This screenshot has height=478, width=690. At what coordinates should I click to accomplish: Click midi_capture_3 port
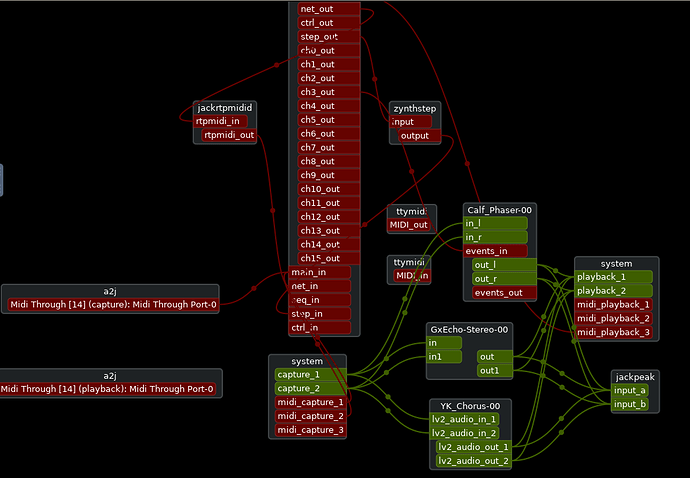point(310,430)
